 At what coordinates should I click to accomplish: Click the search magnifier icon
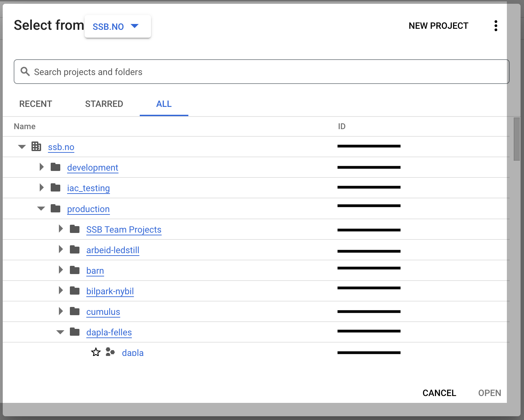click(25, 71)
